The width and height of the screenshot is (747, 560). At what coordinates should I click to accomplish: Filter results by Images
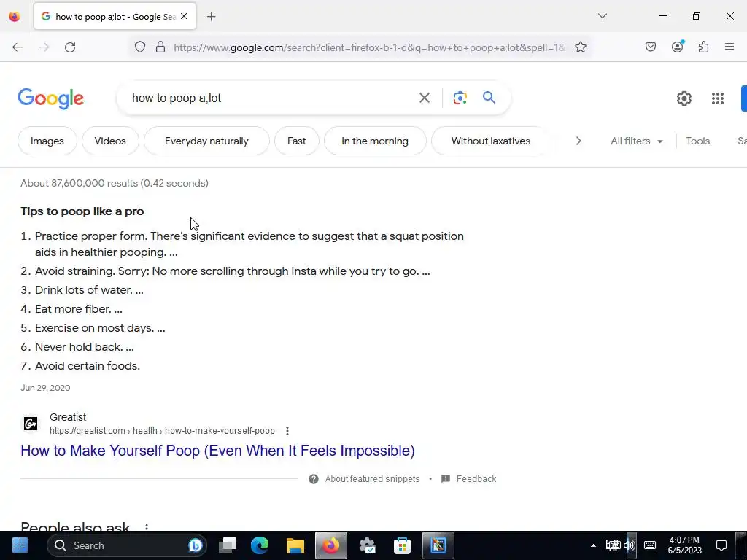47,141
